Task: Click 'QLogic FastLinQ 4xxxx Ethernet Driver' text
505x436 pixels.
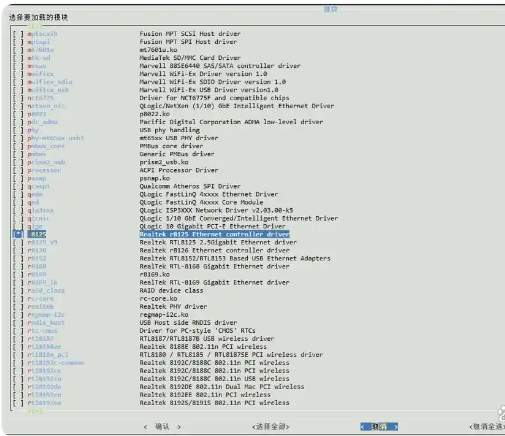Action: click(209, 194)
